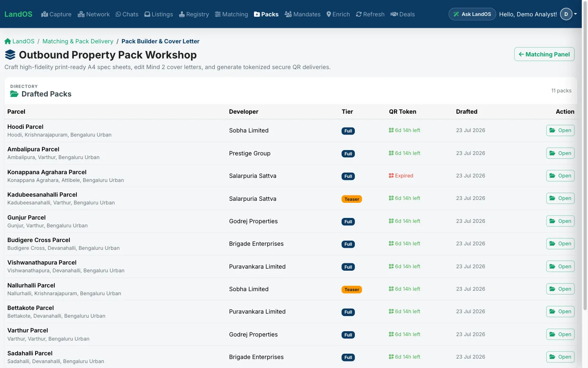The image size is (588, 368).
Task: Click the LandOS brand logo
Action: pos(18,14)
